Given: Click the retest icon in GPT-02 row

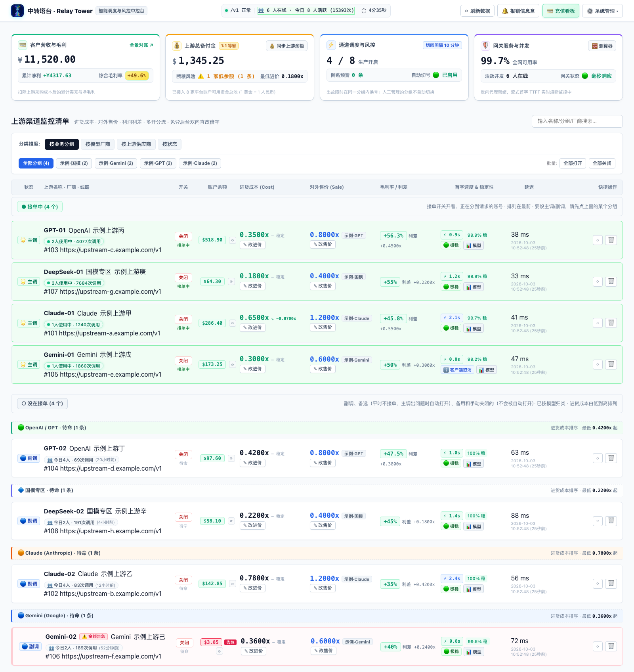Looking at the screenshot, I should coord(598,458).
